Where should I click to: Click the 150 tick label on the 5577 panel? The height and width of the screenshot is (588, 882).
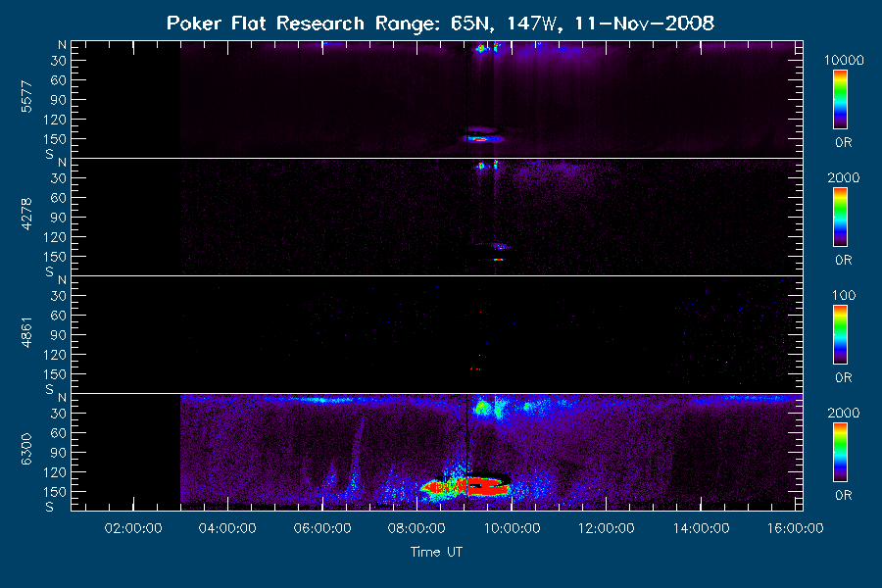[55, 139]
